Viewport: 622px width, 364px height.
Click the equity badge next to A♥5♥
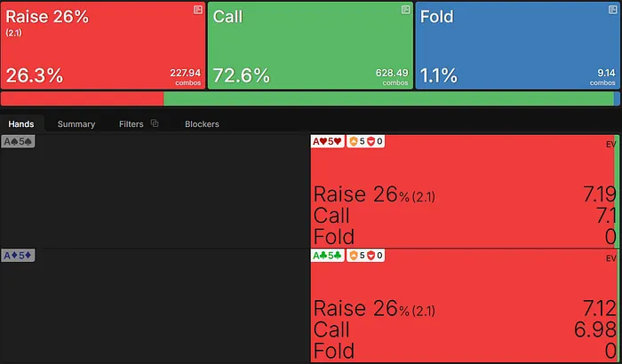coord(365,142)
